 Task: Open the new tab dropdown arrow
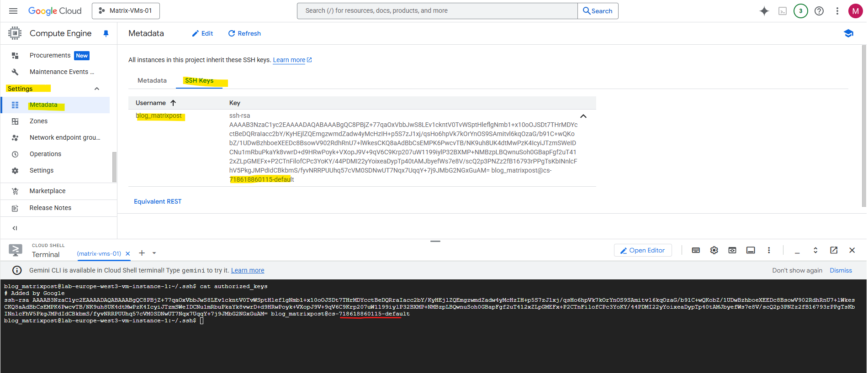click(154, 253)
